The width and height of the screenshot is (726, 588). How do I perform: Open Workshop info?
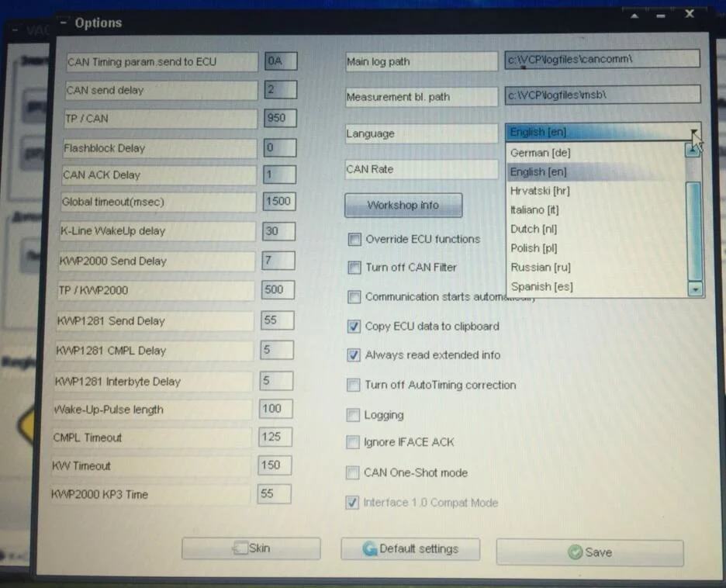403,205
